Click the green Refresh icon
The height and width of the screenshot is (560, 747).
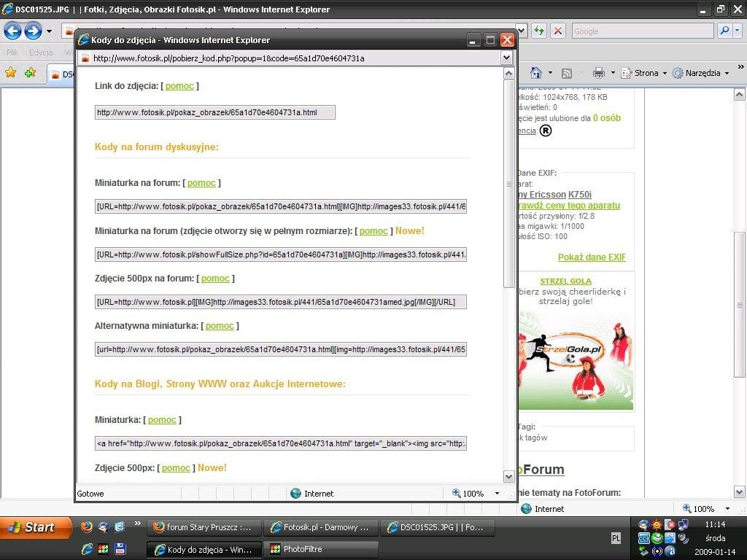(x=539, y=31)
